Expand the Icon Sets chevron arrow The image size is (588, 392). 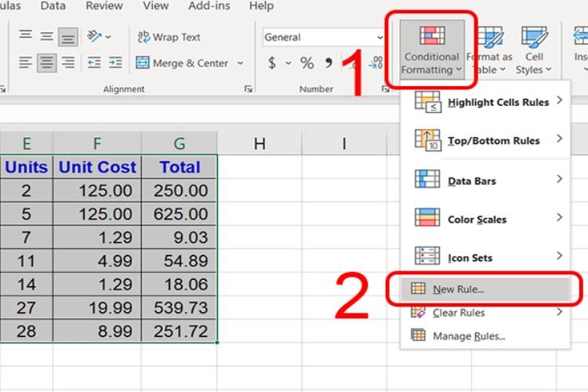pyautogui.click(x=559, y=256)
